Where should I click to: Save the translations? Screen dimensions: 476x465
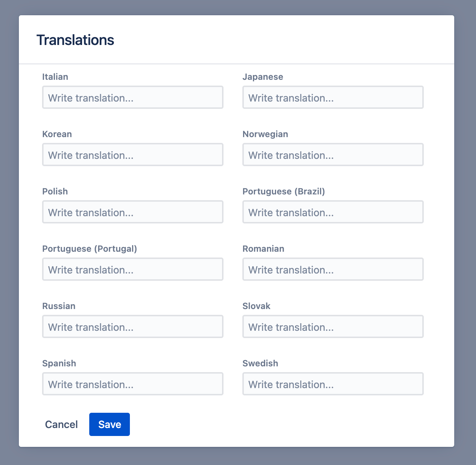tap(110, 424)
